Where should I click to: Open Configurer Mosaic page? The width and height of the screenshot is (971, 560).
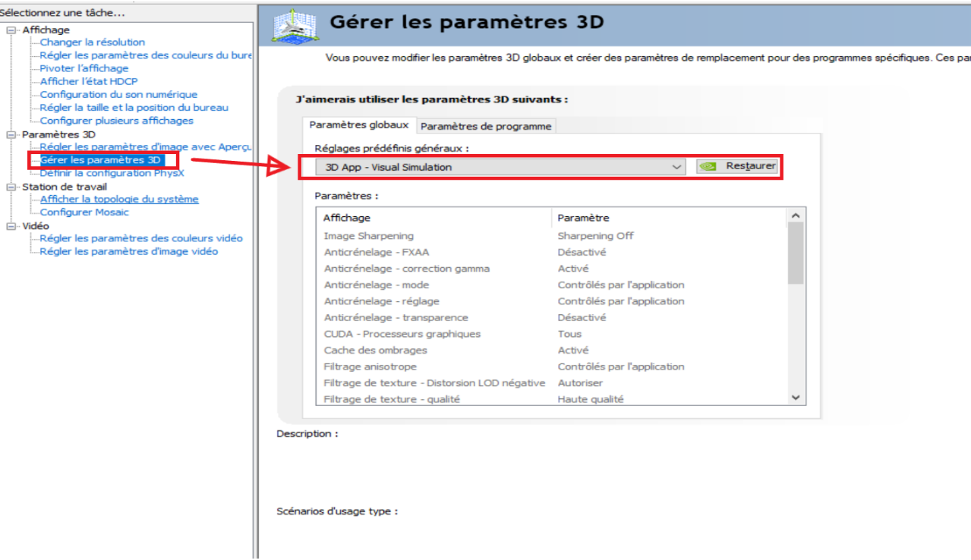pyautogui.click(x=84, y=212)
